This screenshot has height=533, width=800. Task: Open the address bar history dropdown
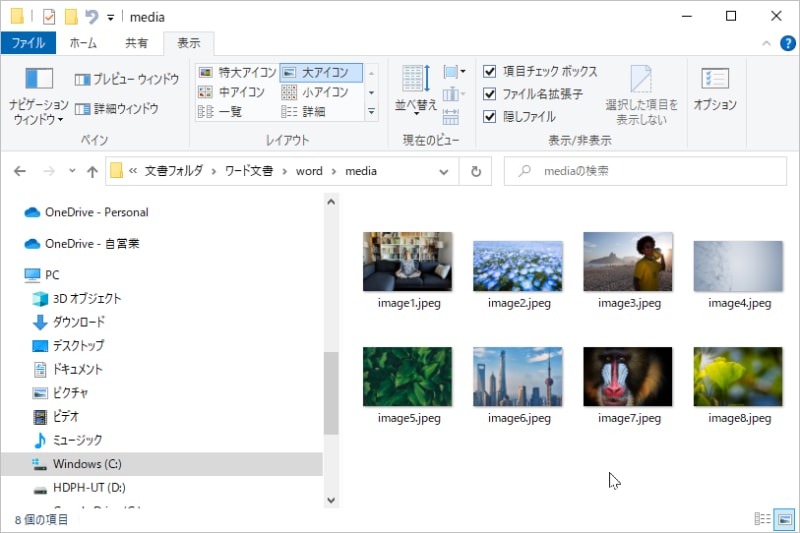coord(444,171)
